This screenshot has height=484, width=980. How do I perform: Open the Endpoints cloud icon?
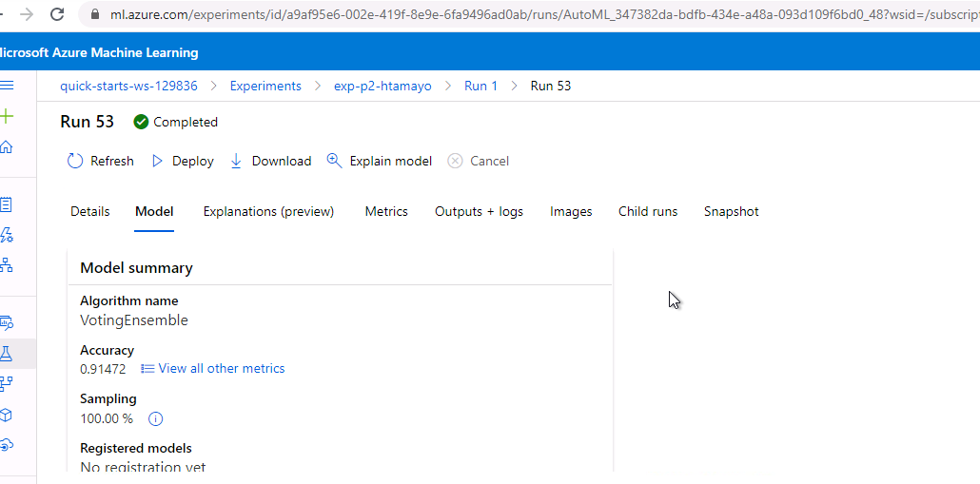[x=7, y=445]
